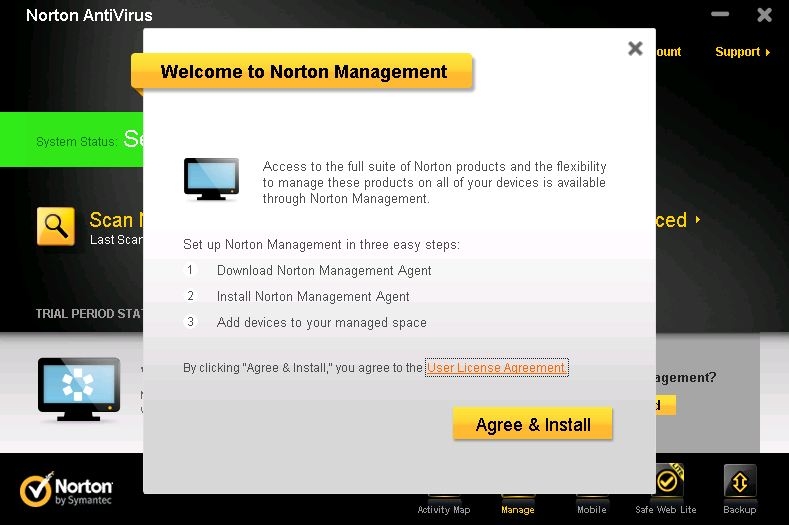This screenshot has width=789, height=525.
Task: Click the 'Install Norton Management Agent' step text
Action: (x=313, y=296)
